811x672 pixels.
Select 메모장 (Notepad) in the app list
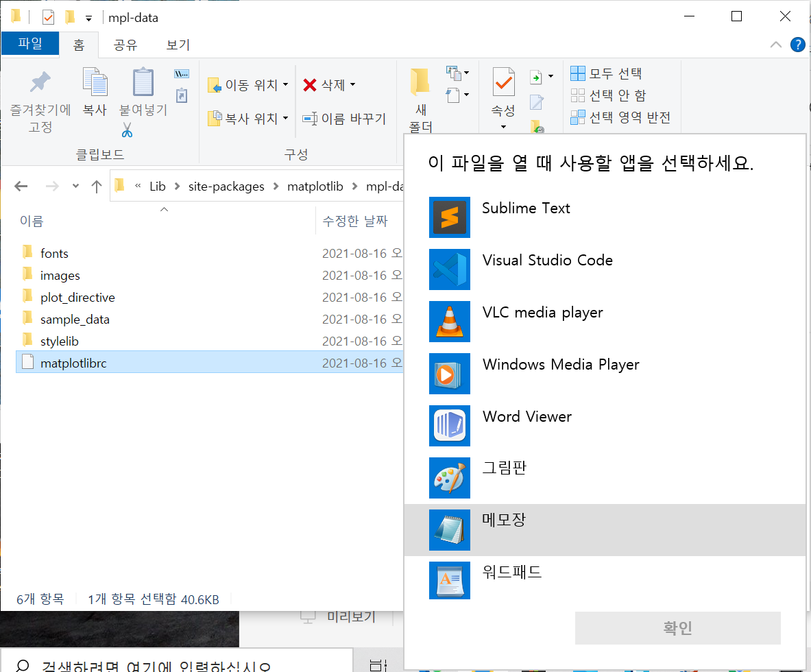(x=605, y=530)
